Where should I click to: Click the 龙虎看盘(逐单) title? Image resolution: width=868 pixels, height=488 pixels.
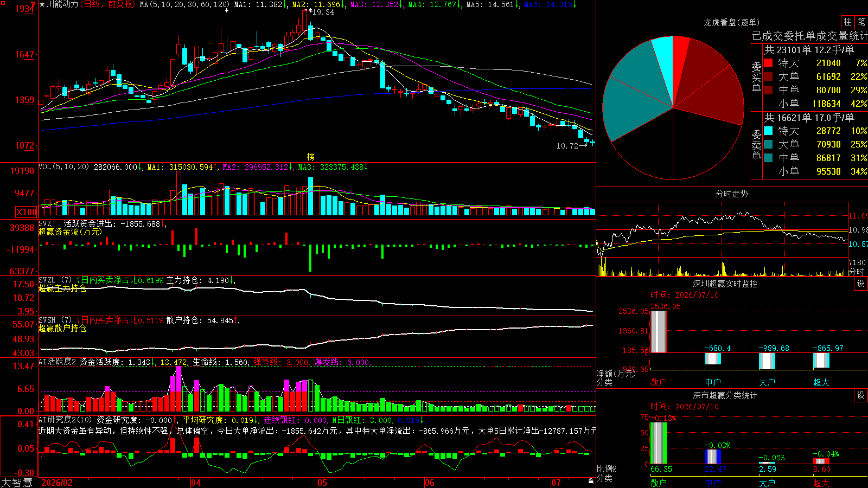pyautogui.click(x=731, y=22)
